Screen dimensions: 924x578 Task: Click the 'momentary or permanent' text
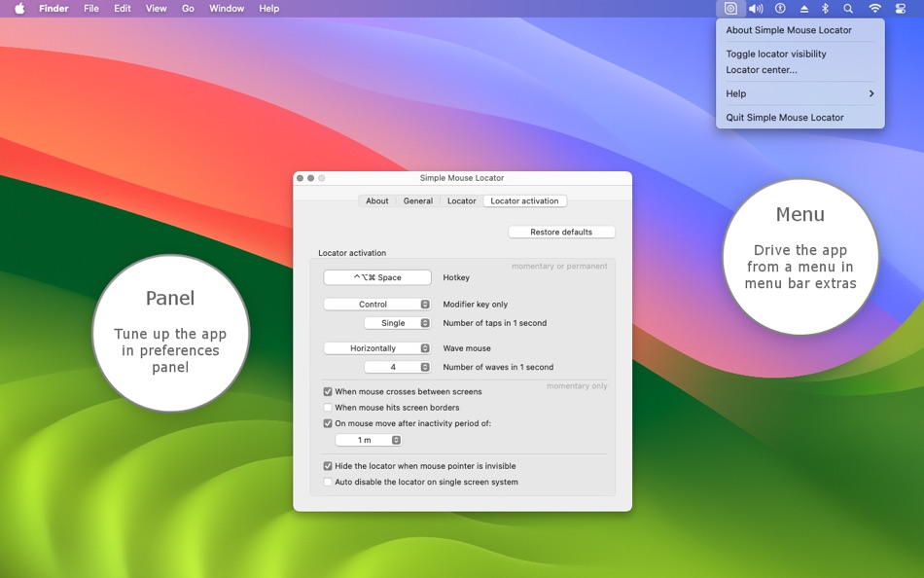[559, 266]
